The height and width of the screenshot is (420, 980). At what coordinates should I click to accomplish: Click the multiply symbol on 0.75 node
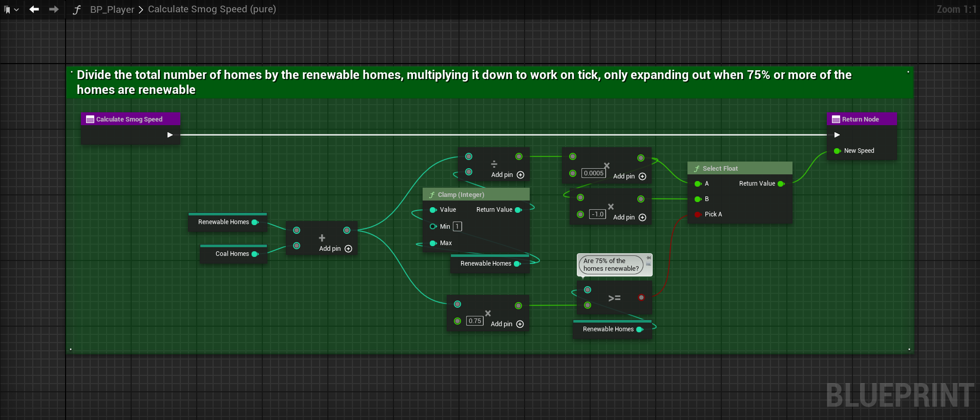(488, 313)
